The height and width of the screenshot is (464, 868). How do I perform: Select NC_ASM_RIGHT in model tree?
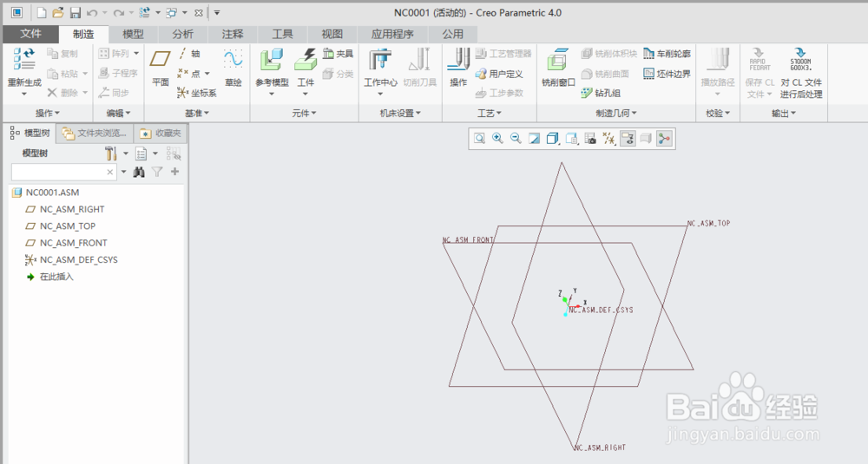pos(72,209)
